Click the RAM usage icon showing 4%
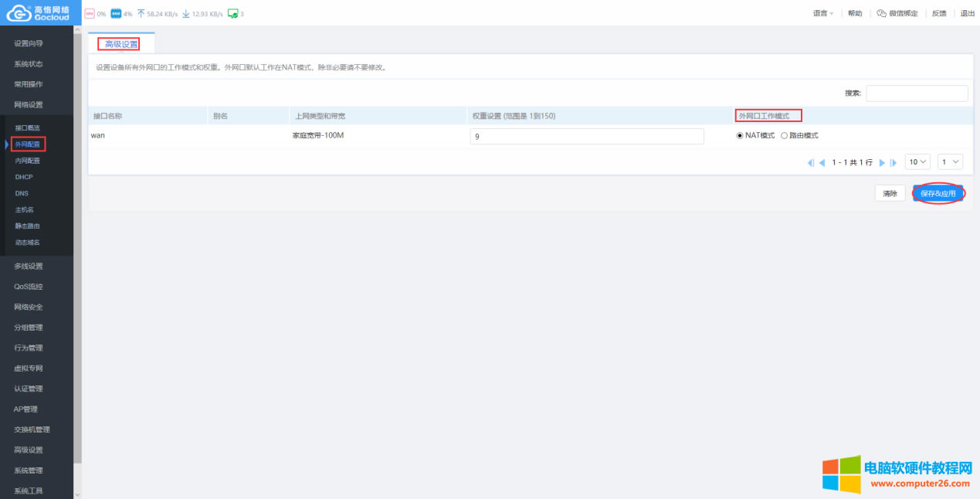980x499 pixels. click(117, 13)
